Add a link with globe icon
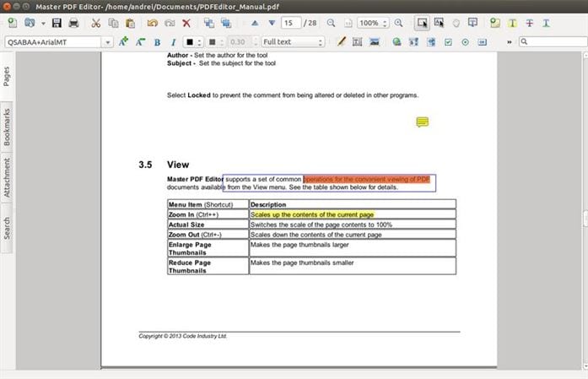Image resolution: width=588 pixels, height=379 pixels. click(x=396, y=42)
